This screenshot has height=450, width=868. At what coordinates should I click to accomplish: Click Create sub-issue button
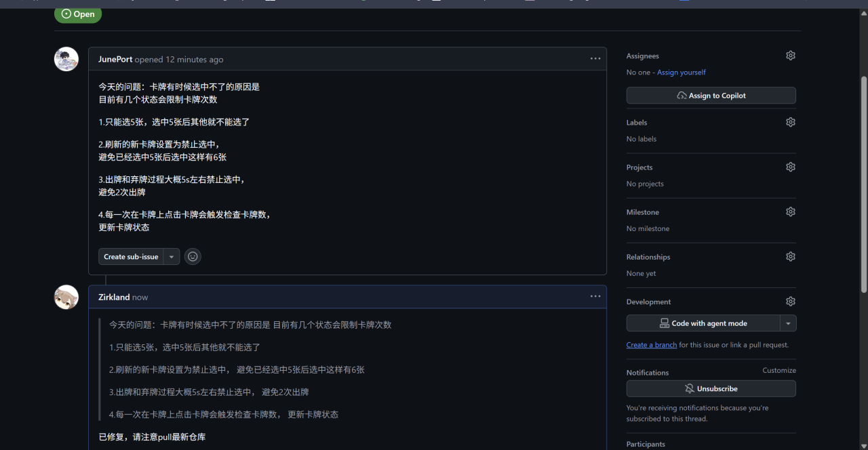pos(131,257)
